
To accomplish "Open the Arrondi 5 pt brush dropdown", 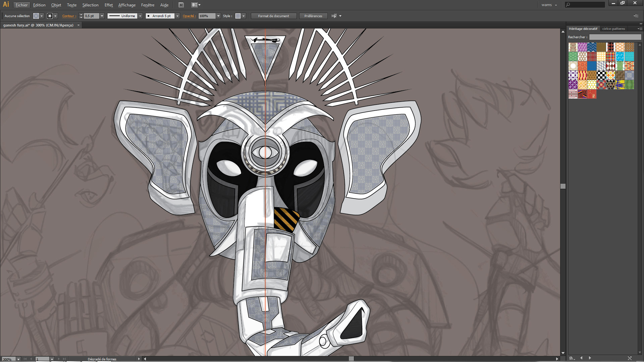I will pos(177,16).
